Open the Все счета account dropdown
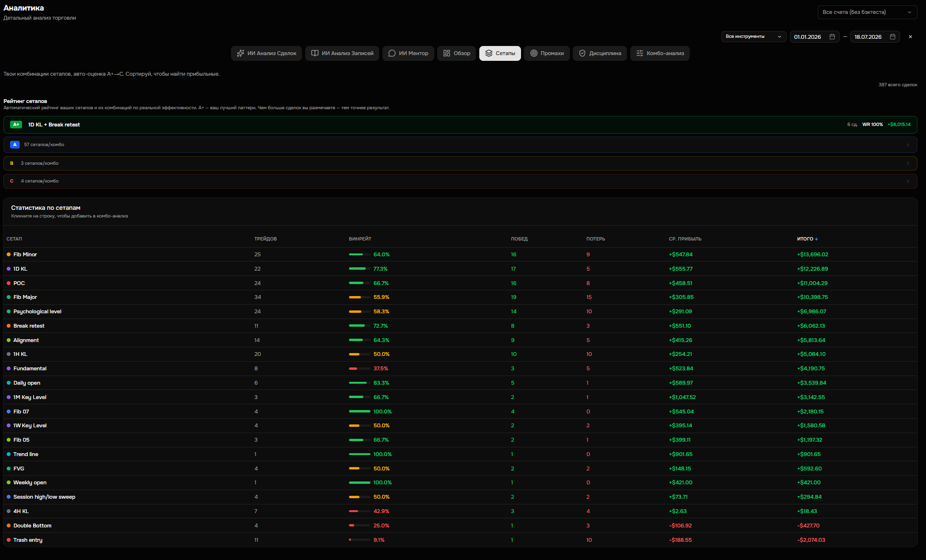The width and height of the screenshot is (926, 560). 867,12
